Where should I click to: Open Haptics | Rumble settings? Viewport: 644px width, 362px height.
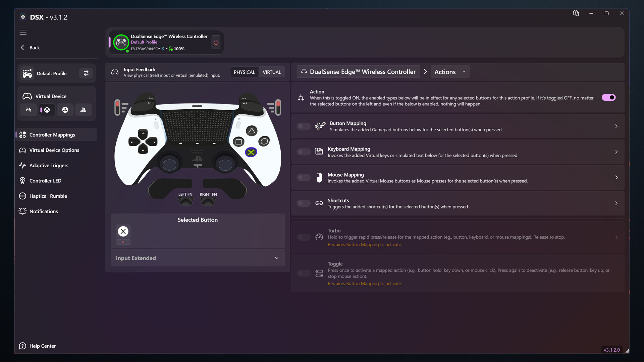pos(48,196)
